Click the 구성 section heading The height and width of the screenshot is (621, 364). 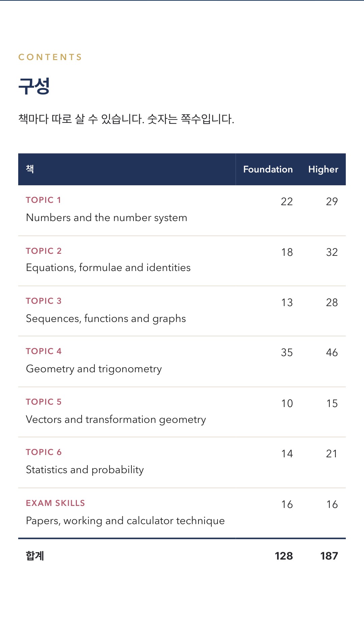point(34,86)
